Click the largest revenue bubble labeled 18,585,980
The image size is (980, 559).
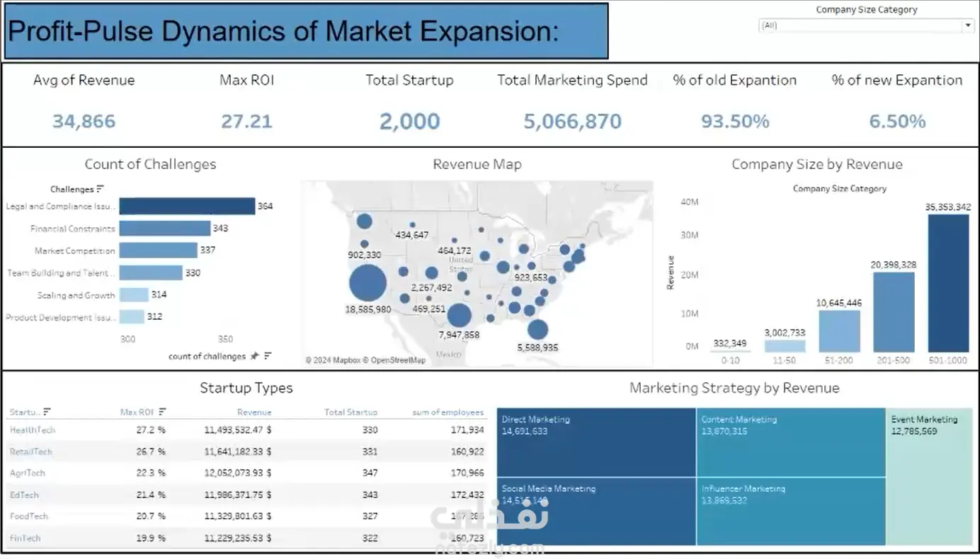click(367, 284)
